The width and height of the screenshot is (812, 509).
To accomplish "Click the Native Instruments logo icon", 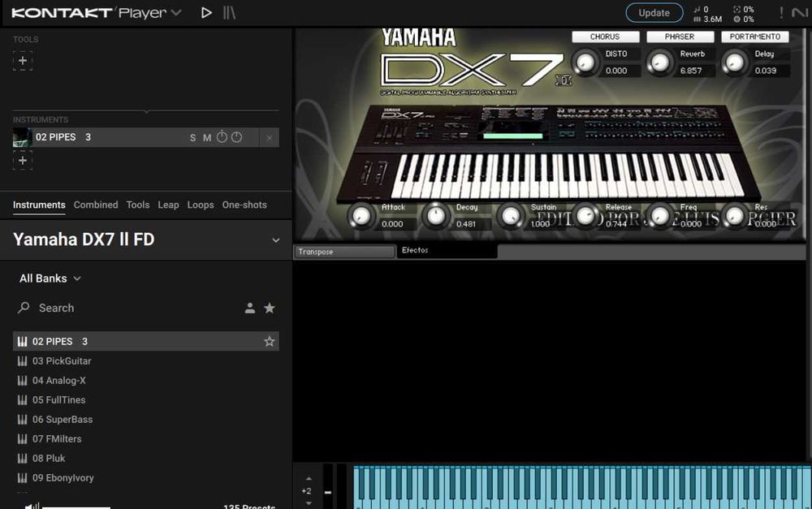I will point(799,12).
